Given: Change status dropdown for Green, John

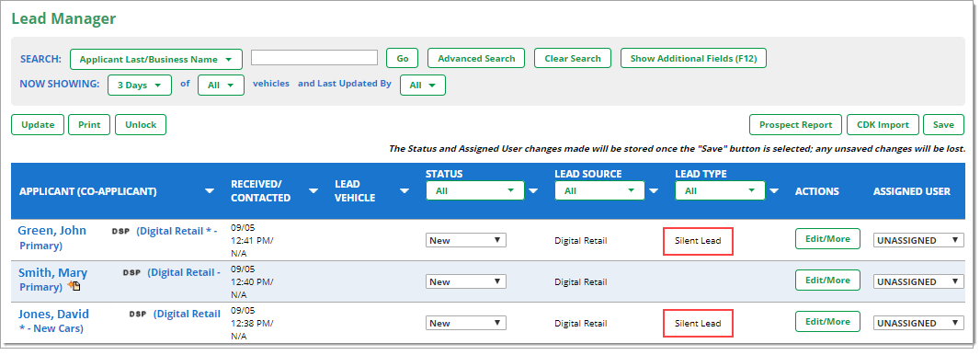Looking at the screenshot, I should [465, 240].
